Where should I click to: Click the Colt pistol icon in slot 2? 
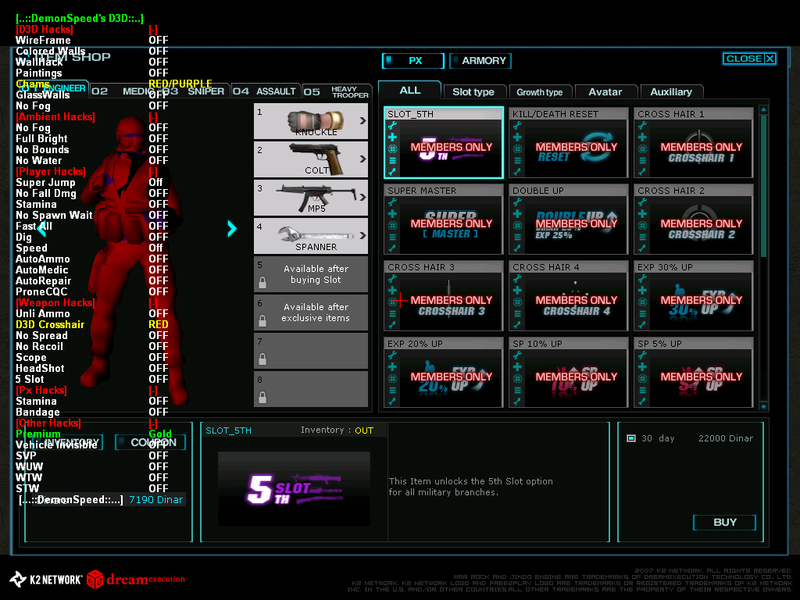click(316, 159)
